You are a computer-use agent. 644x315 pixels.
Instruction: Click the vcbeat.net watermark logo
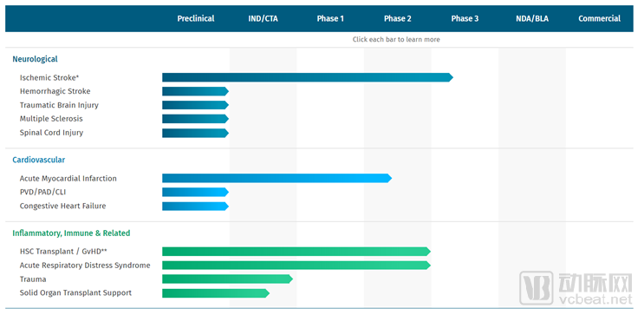tap(576, 287)
